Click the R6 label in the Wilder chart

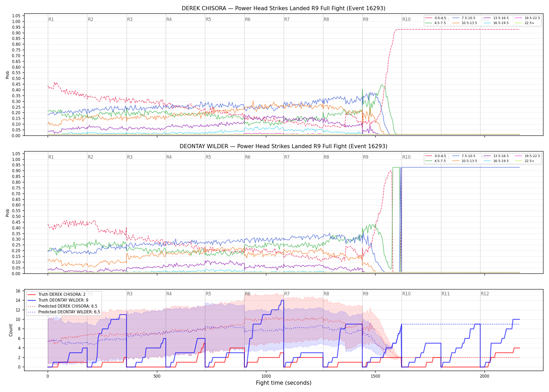(x=248, y=157)
